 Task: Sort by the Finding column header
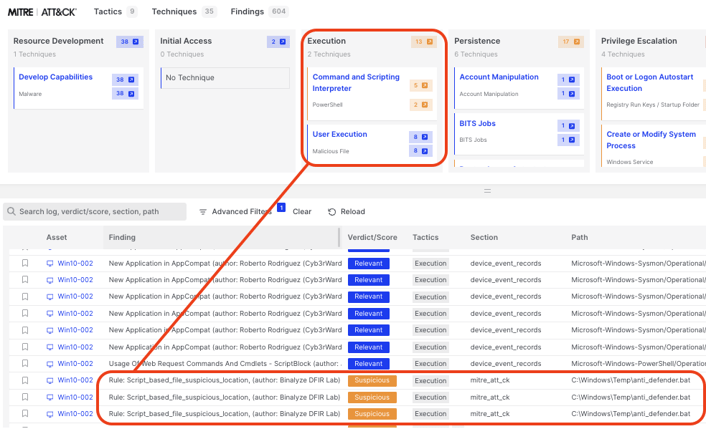(122, 237)
